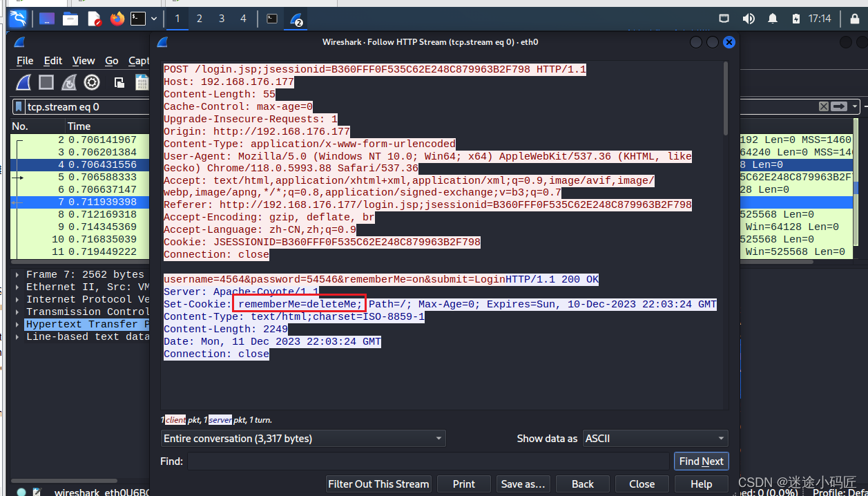
Task: Select packet 5 in the packet list
Action: coord(79,177)
